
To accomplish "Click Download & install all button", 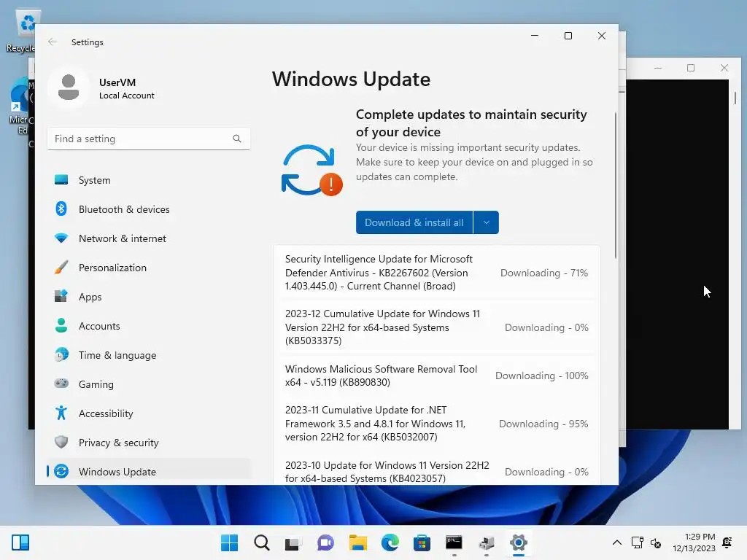I will point(414,222).
